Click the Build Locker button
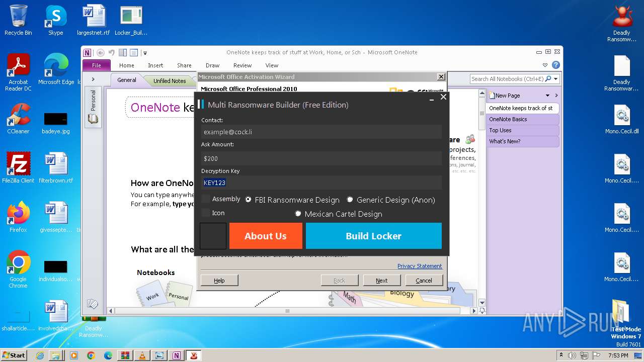The width and height of the screenshot is (644, 362). coord(374,236)
